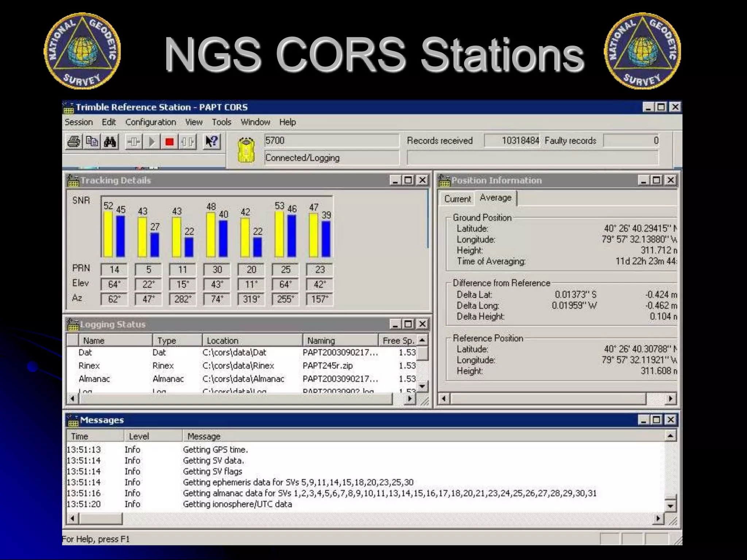Click the Trimble Reference Station title bar icon
The width and height of the screenshot is (747, 560).
coord(68,107)
